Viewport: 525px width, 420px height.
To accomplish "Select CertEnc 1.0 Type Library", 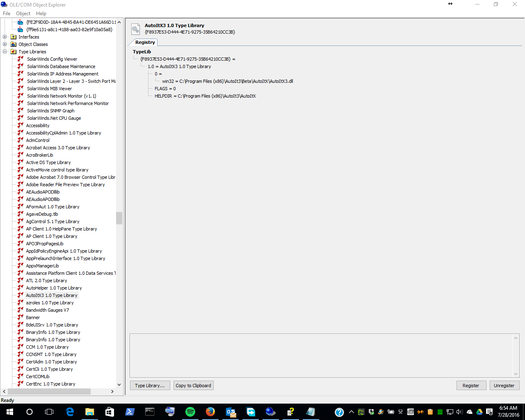I will point(50,384).
